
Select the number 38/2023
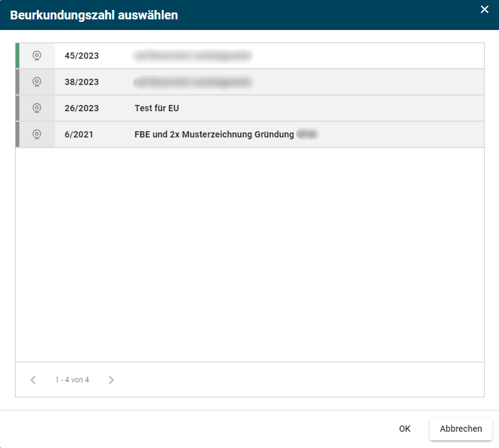pyautogui.click(x=82, y=82)
